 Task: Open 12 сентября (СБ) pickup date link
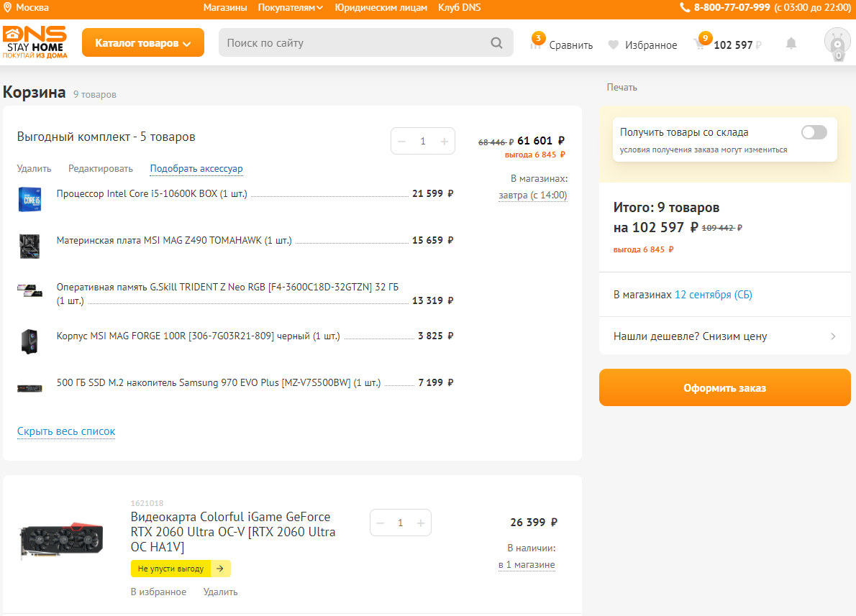(x=714, y=295)
